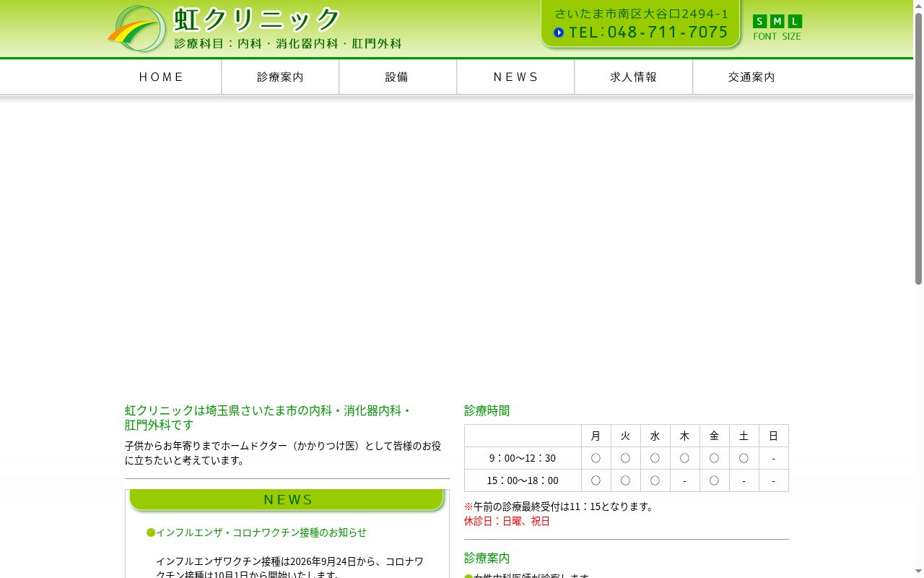Click note 午前の診療最終受付は11：15となります
Image resolution: width=924 pixels, height=578 pixels.
560,506
